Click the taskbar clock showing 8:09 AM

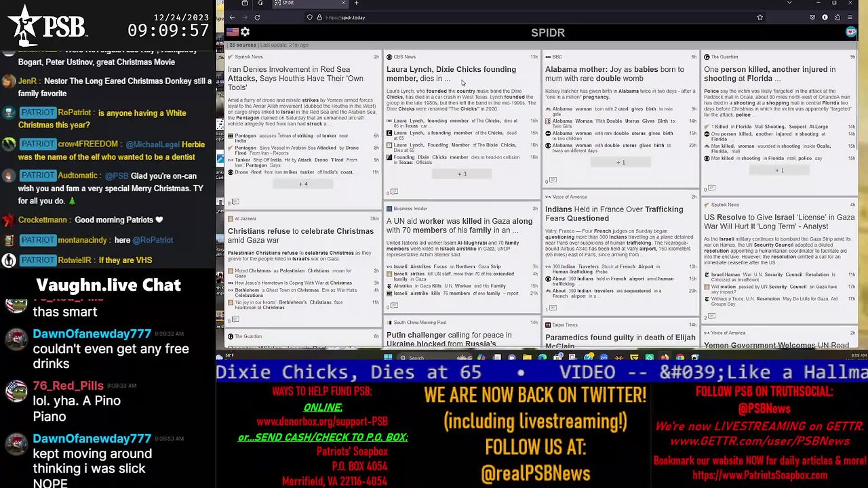[858, 355]
